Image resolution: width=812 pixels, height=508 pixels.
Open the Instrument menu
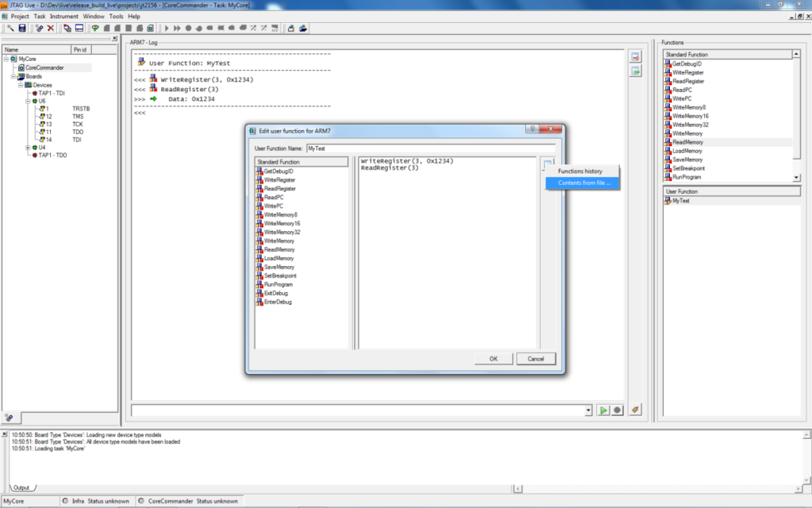64,16
